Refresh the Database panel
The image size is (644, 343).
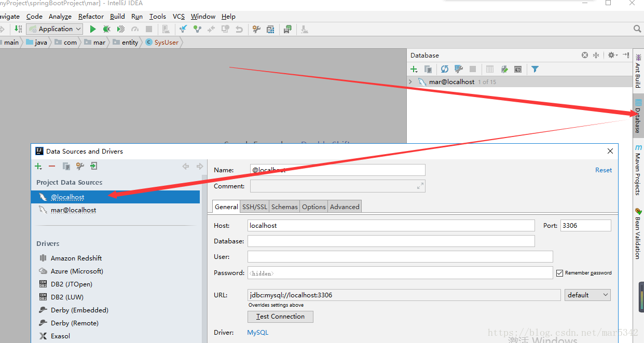[445, 69]
